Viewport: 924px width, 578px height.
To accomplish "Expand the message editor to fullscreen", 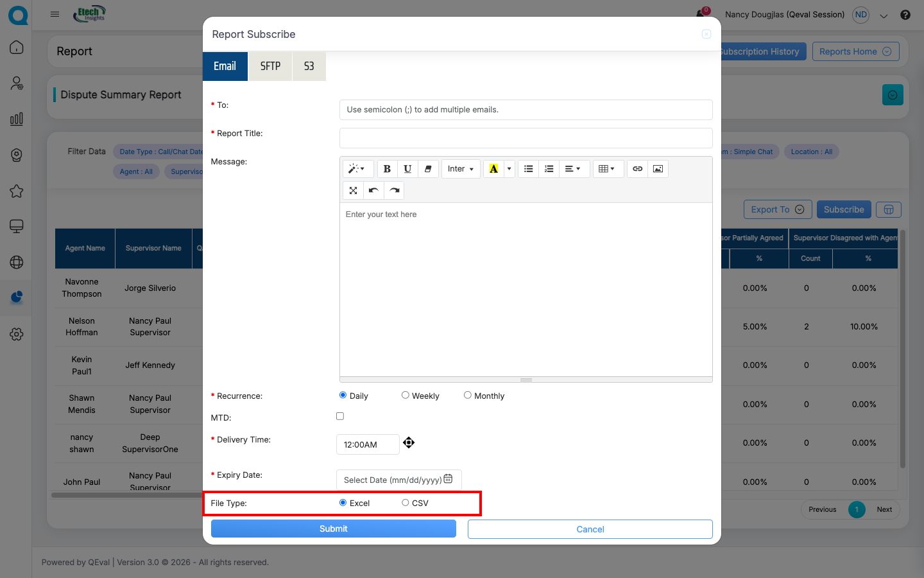I will point(353,190).
